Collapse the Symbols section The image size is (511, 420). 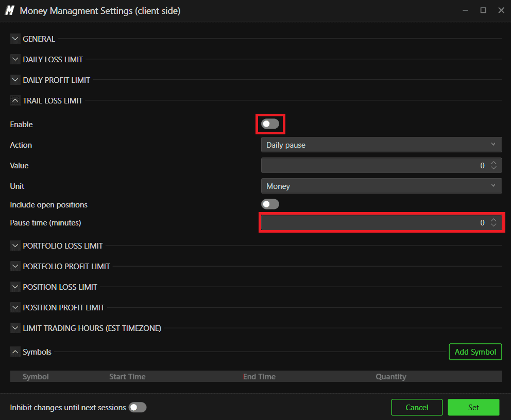coord(15,352)
